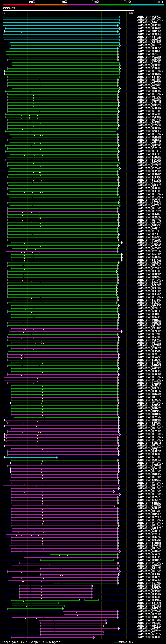Click the green ~80% identity legend segment

coord(115,5)
